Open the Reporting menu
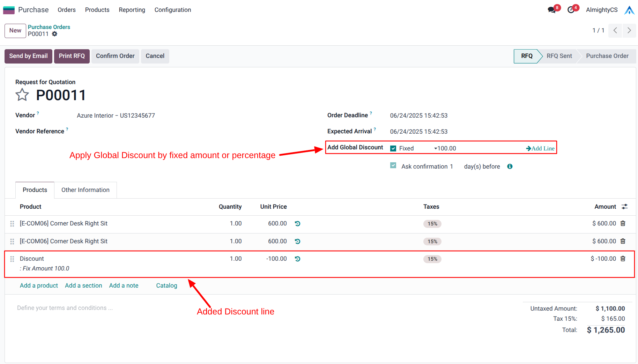The height and width of the screenshot is (364, 638). coord(132,10)
